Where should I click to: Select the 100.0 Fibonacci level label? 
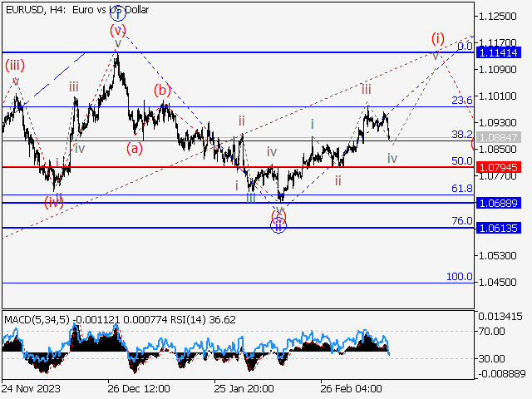(460, 276)
